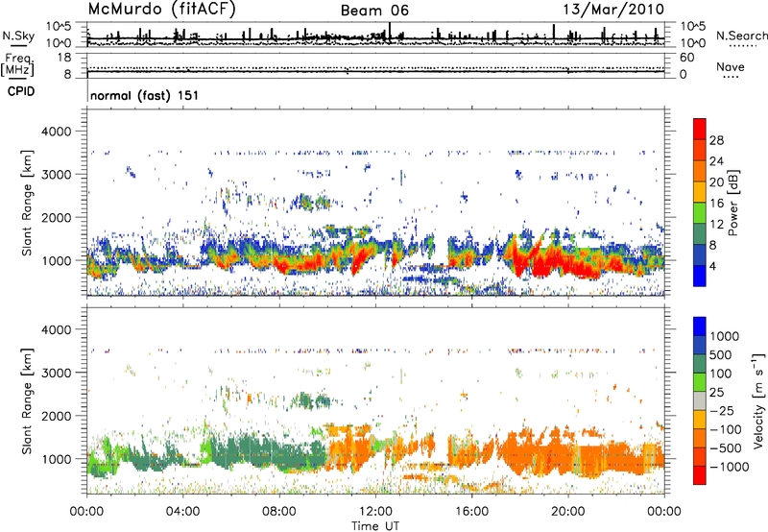Click the Nave legend label
Viewport: 768px width, 532px height.
click(731, 66)
